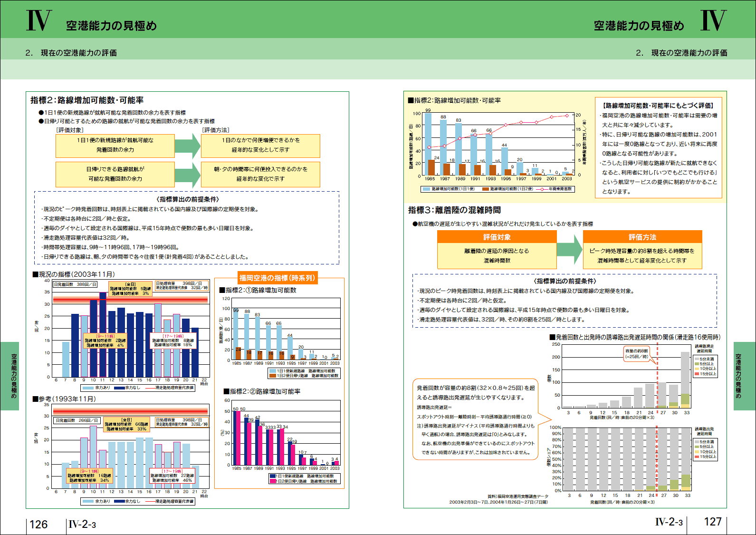Click the label '日発着回数 388回／日'
The width and height of the screenshot is (756, 535).
(75, 284)
